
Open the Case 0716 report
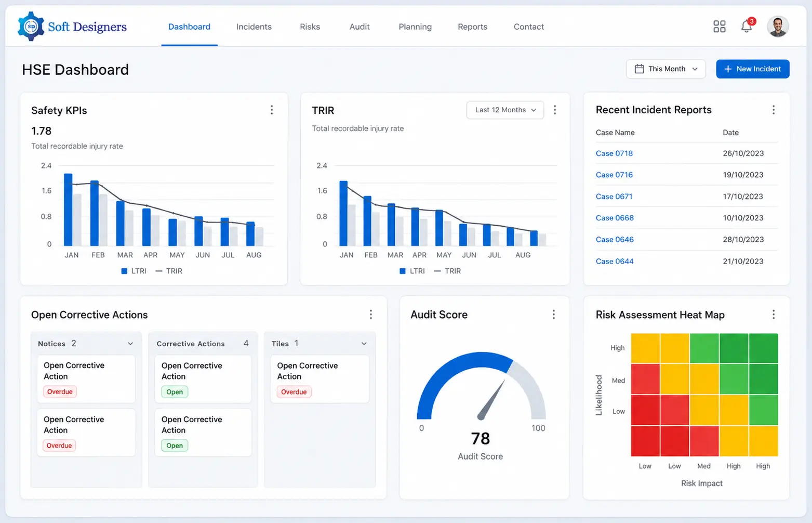pos(614,175)
